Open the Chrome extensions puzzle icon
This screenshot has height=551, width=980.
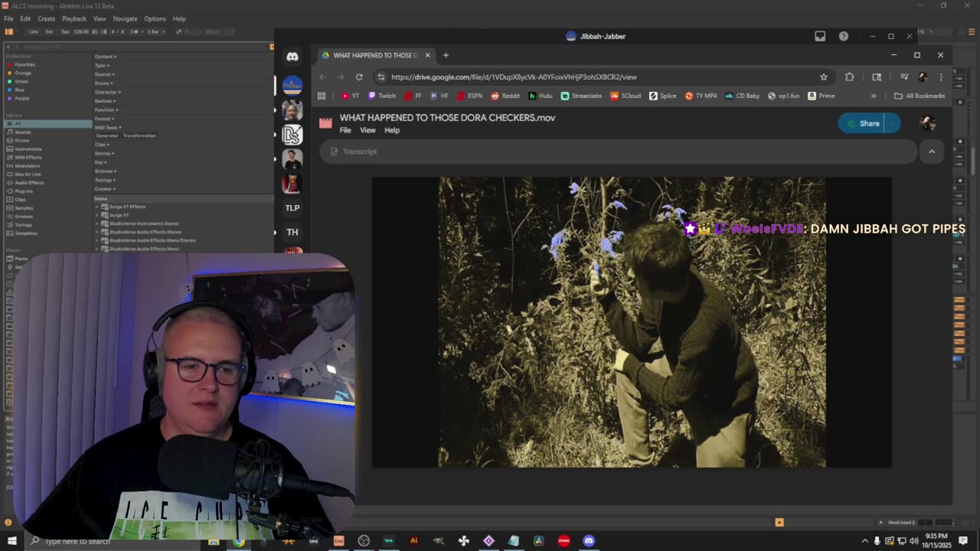coord(849,77)
